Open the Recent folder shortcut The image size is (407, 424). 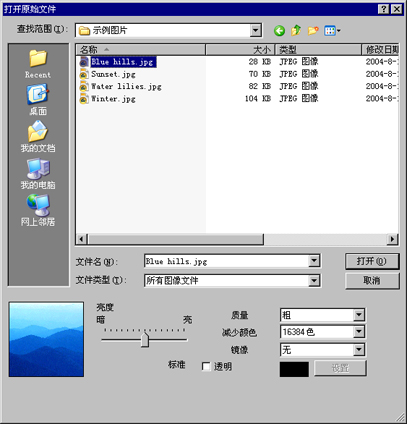(38, 64)
